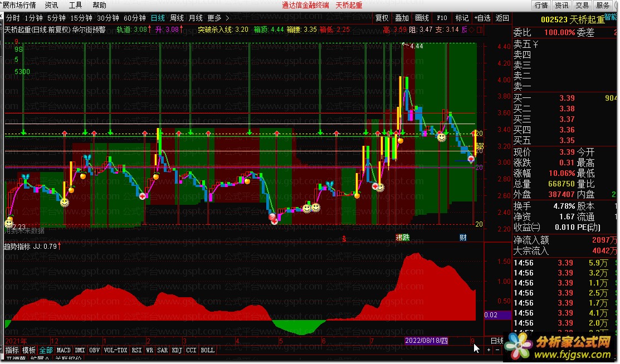Image resolution: width=620 pixels, height=364 pixels.
Task: Select the 全部 indicator filter
Action: pos(46,350)
